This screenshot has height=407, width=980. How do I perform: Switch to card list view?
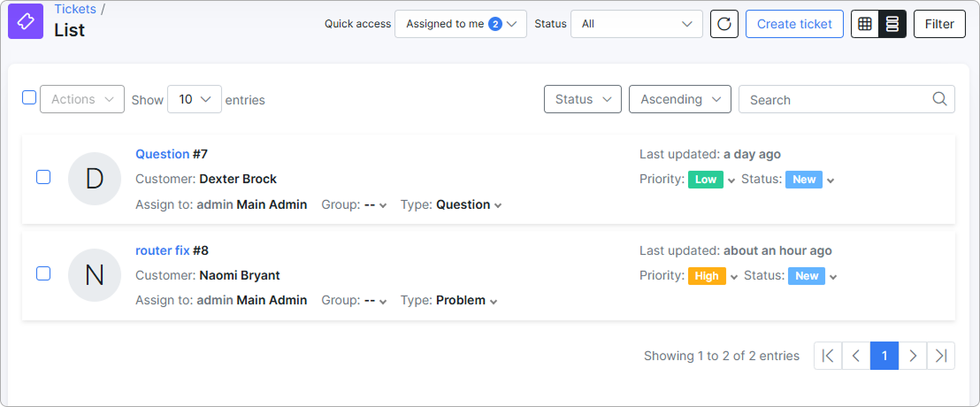point(892,24)
